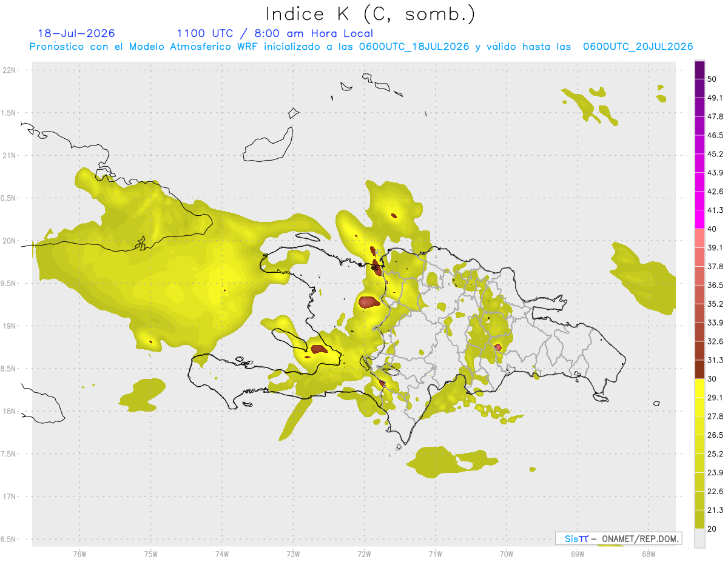Click the latitude label "20N"
Image resolution: width=728 pixels, height=562 pixels.
pos(10,241)
